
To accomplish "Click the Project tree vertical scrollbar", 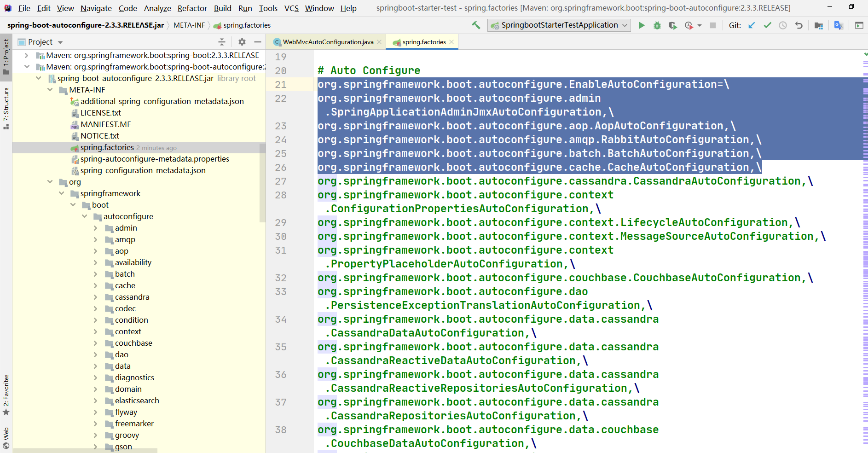I will point(262,182).
